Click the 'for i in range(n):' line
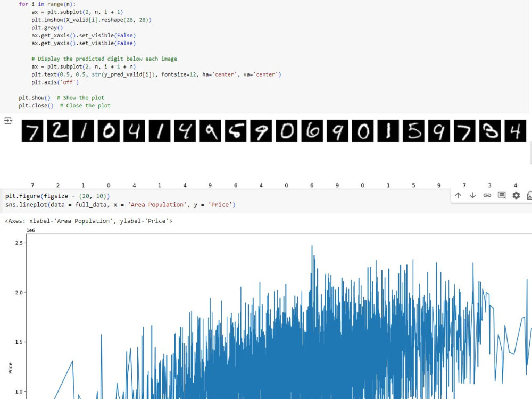Image resolution: width=532 pixels, height=399 pixels. pyautogui.click(x=47, y=4)
